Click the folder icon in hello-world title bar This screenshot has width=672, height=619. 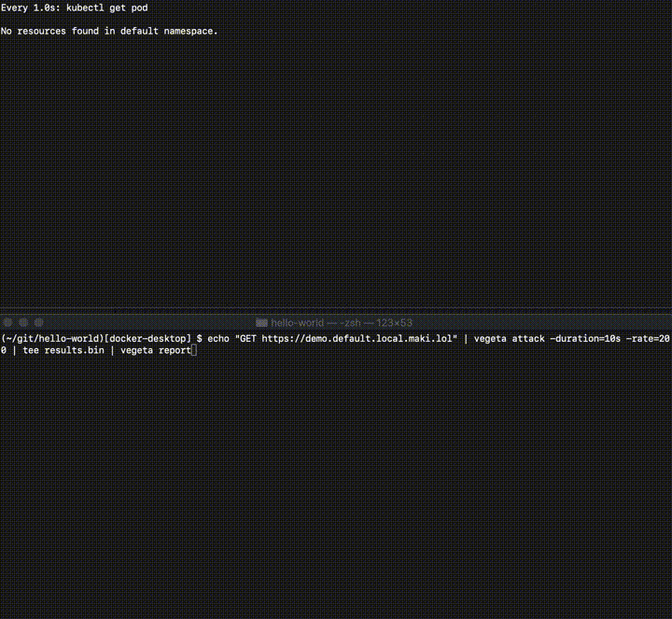pyautogui.click(x=261, y=322)
